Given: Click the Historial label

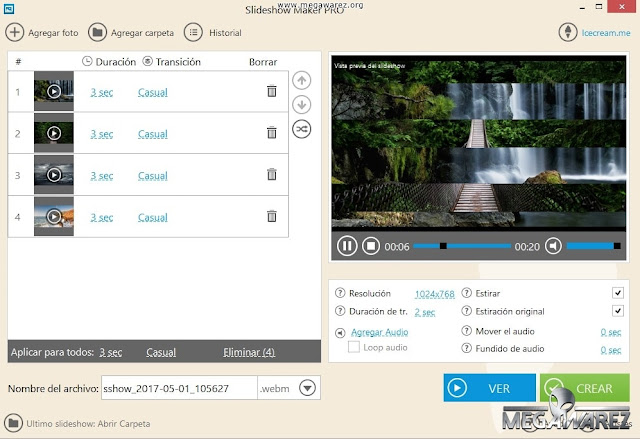Looking at the screenshot, I should [225, 33].
